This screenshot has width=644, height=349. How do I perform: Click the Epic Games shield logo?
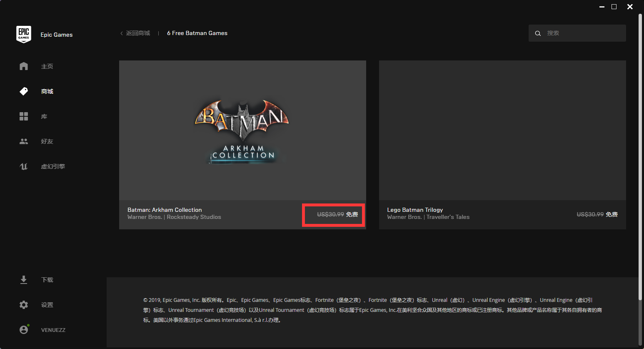pyautogui.click(x=24, y=34)
